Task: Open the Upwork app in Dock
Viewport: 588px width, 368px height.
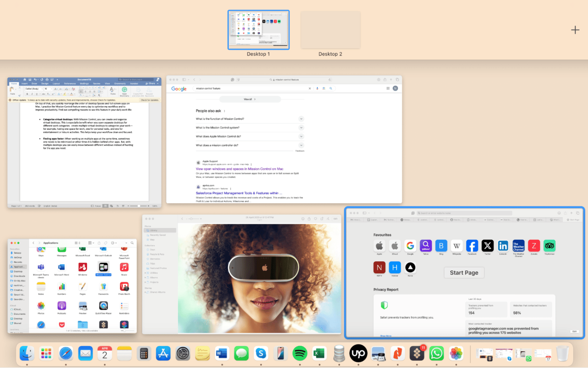Action: tap(358, 353)
